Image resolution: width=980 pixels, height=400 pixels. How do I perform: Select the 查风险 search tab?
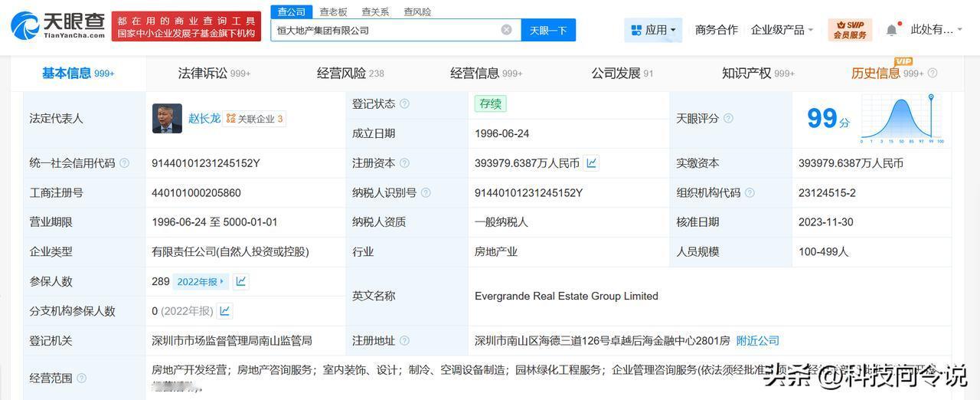tap(417, 11)
